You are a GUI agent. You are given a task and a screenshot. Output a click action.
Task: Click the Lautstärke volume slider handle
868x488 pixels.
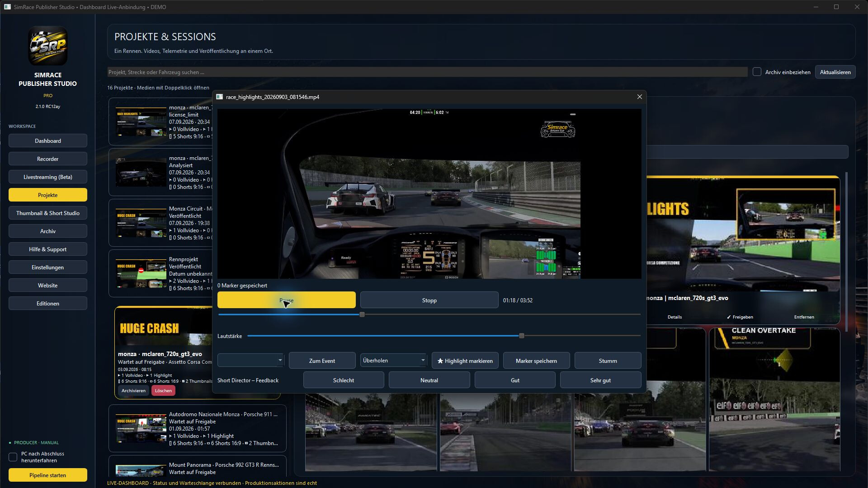click(x=522, y=336)
